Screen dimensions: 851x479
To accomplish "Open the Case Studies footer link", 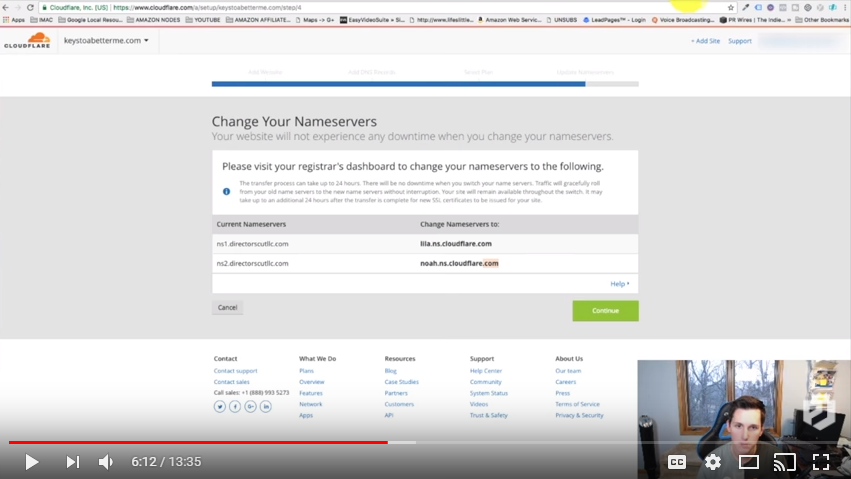I will tap(402, 382).
